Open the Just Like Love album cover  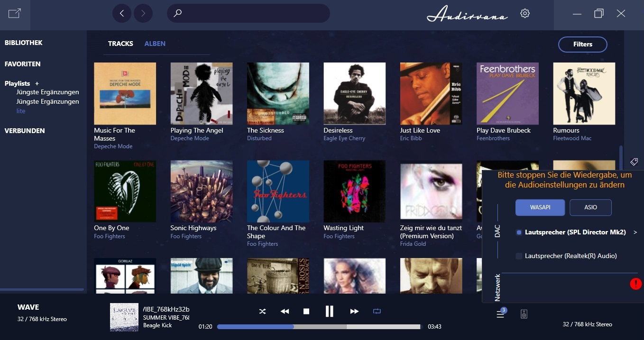pyautogui.click(x=431, y=93)
